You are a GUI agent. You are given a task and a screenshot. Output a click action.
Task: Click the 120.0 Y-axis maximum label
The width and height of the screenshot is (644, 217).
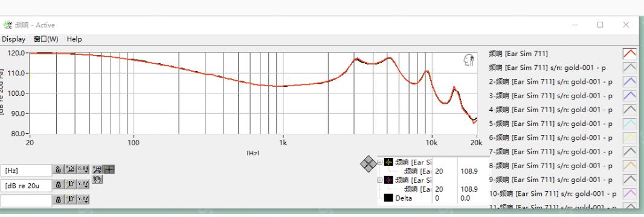[16, 53]
